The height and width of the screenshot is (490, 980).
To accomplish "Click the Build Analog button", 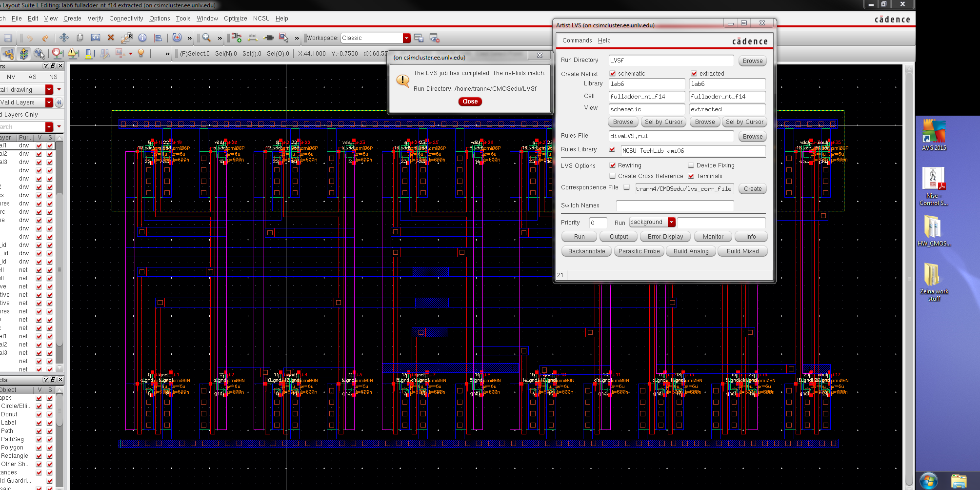I will 691,251.
